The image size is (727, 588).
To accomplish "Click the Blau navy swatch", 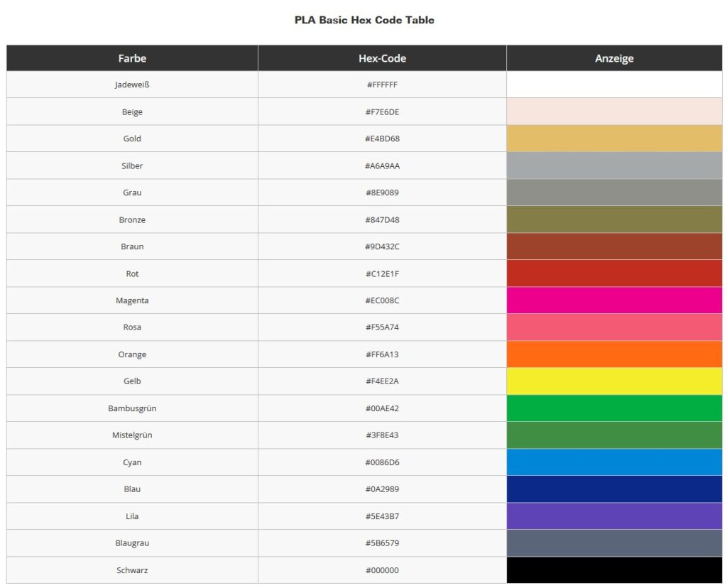I will click(614, 489).
